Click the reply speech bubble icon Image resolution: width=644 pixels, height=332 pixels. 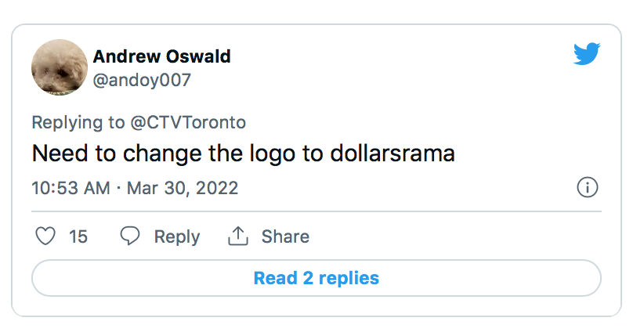coord(130,236)
